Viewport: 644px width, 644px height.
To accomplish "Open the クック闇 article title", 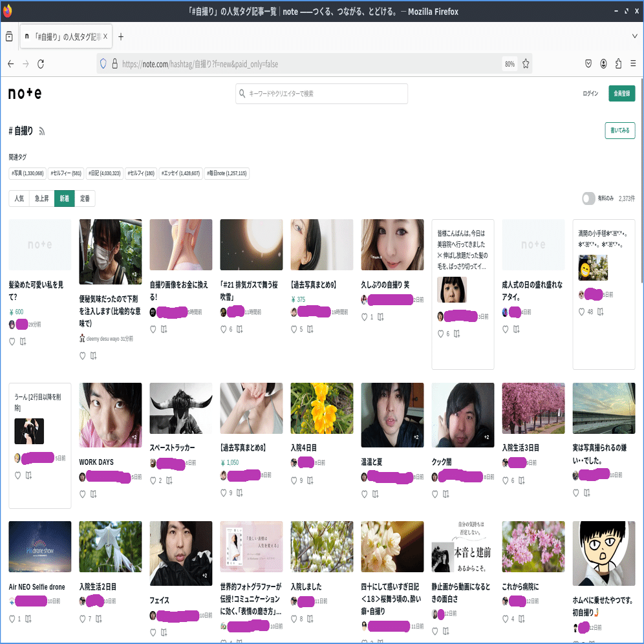I will click(x=442, y=462).
